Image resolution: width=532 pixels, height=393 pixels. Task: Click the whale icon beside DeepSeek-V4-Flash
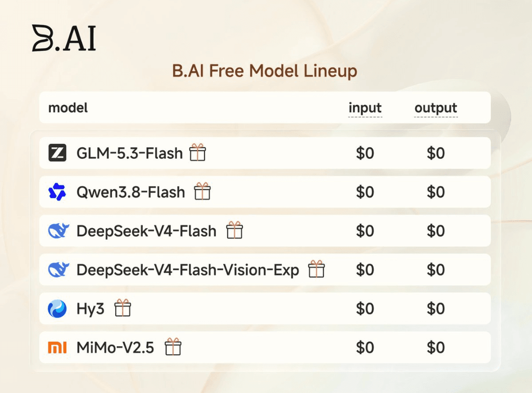[x=58, y=231]
